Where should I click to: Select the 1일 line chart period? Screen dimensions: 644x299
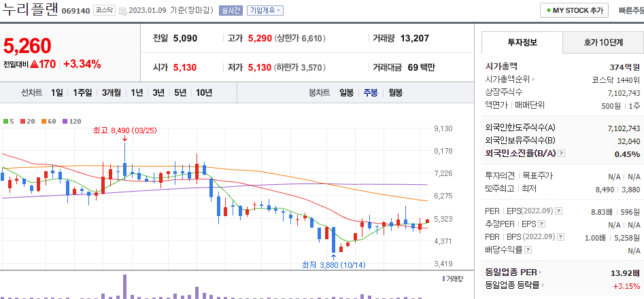pos(57,92)
